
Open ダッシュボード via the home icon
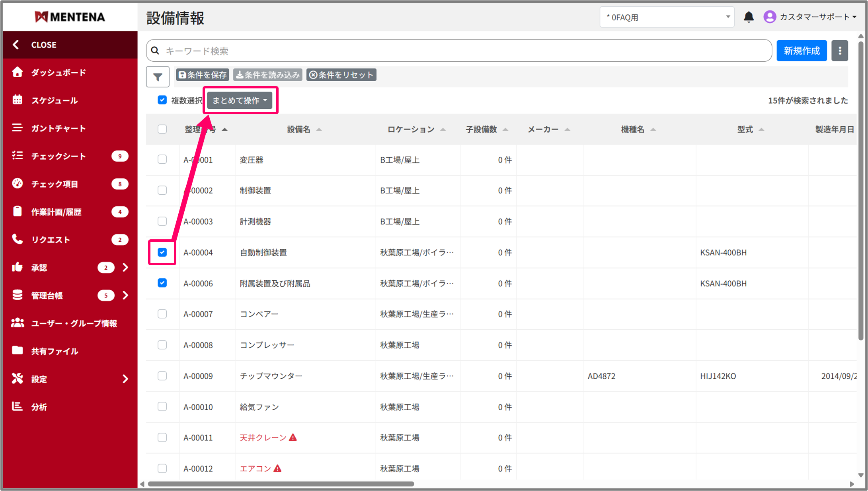[18, 72]
